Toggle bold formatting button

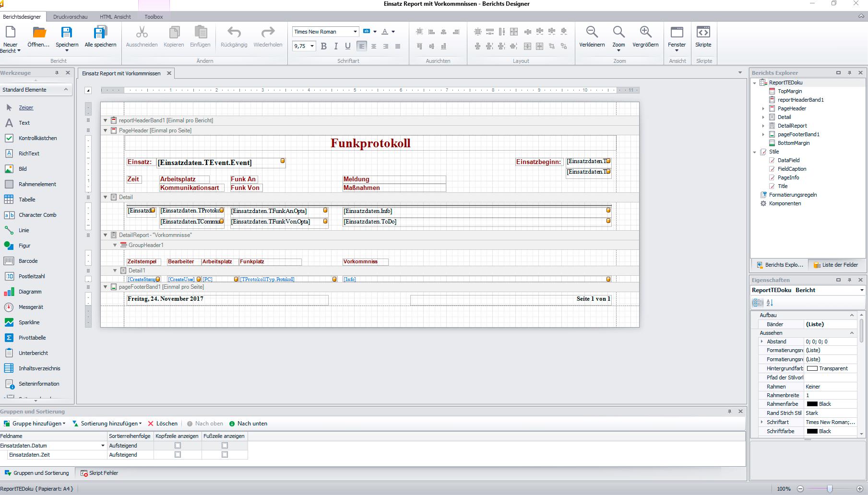pos(323,46)
